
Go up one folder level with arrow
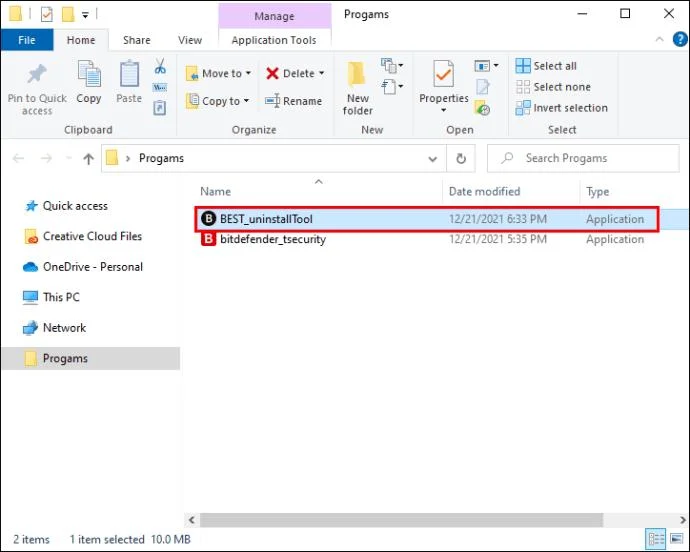click(x=88, y=158)
